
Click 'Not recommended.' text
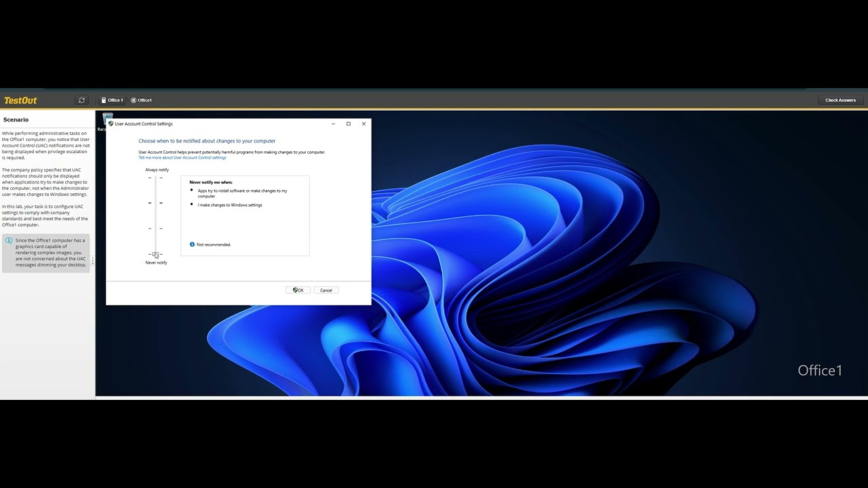click(214, 245)
